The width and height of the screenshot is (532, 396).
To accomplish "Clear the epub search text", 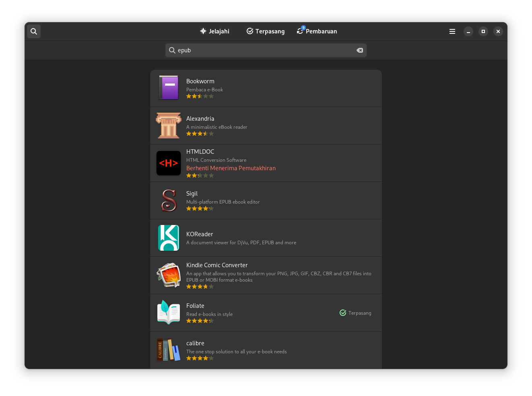I will click(x=360, y=50).
